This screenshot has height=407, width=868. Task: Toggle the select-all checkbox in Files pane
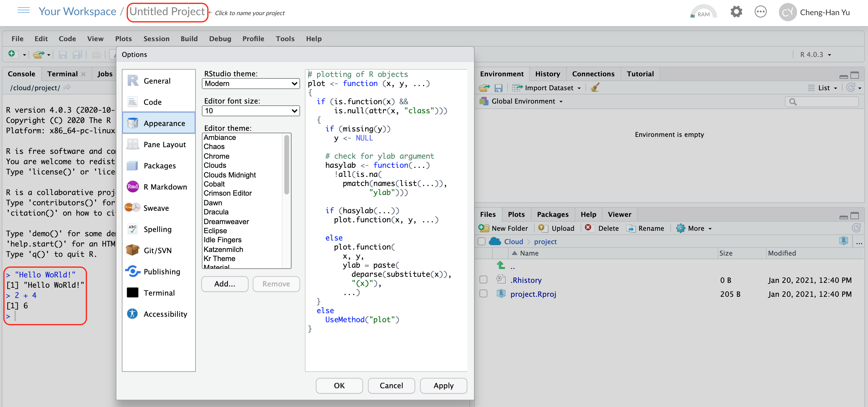pos(482,241)
